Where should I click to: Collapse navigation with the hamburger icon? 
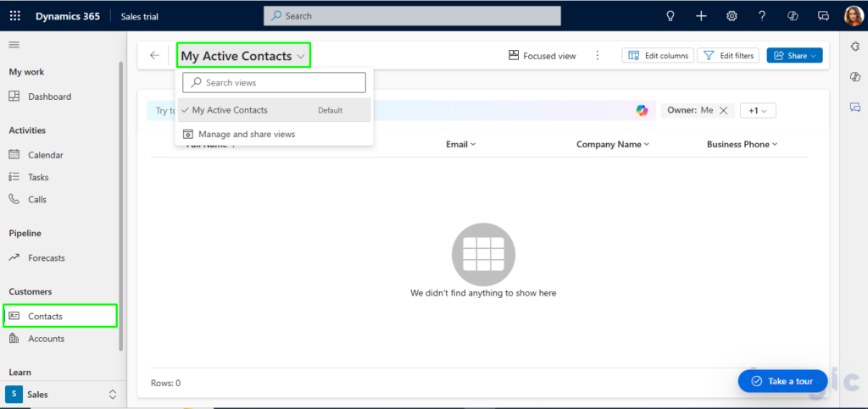click(14, 44)
